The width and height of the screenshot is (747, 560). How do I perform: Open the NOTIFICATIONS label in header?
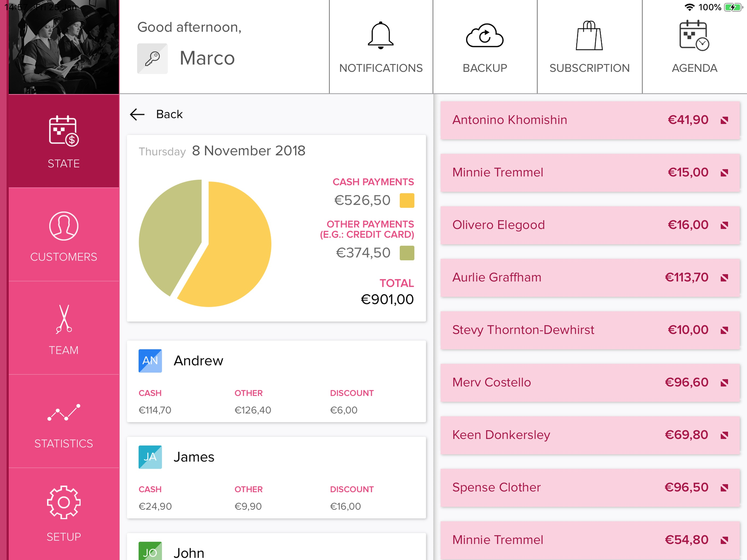381,68
